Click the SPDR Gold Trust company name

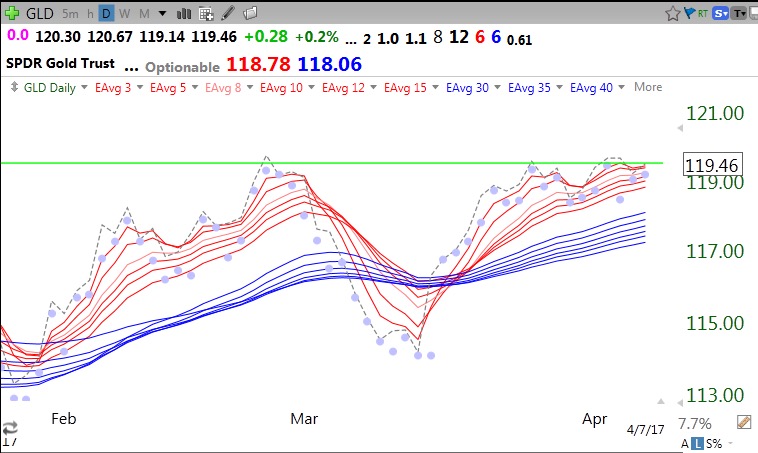60,63
